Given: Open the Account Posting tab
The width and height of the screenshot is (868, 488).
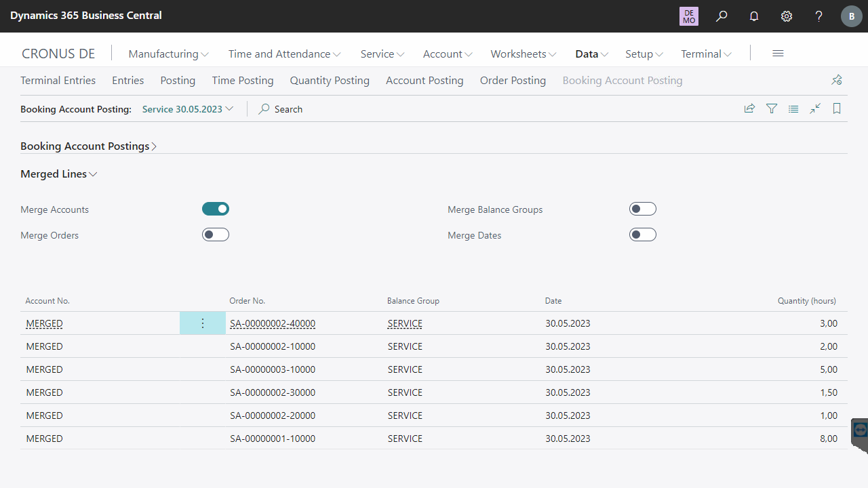Looking at the screenshot, I should 425,80.
